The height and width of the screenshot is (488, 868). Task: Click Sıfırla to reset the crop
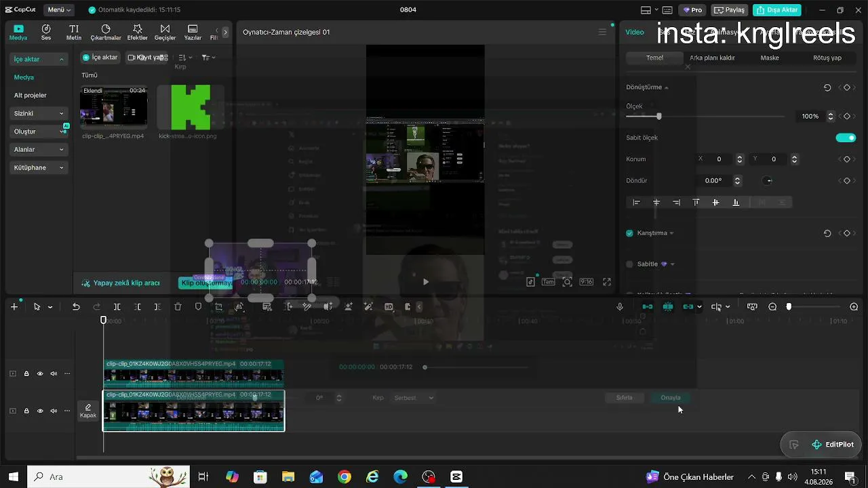[625, 398]
